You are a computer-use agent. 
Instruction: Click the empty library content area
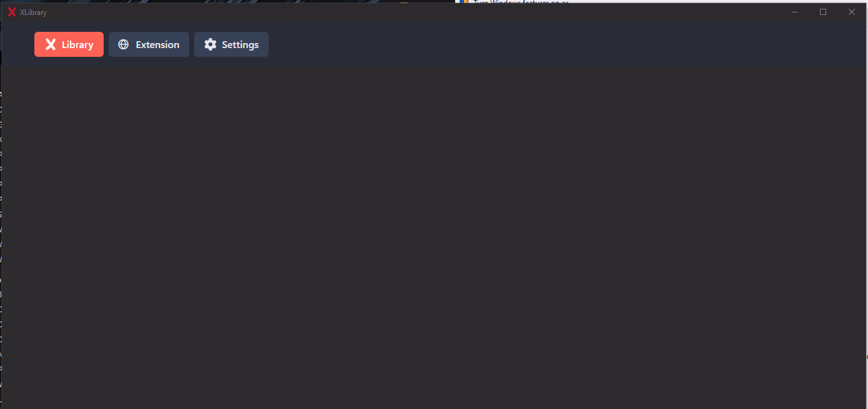pos(434,237)
